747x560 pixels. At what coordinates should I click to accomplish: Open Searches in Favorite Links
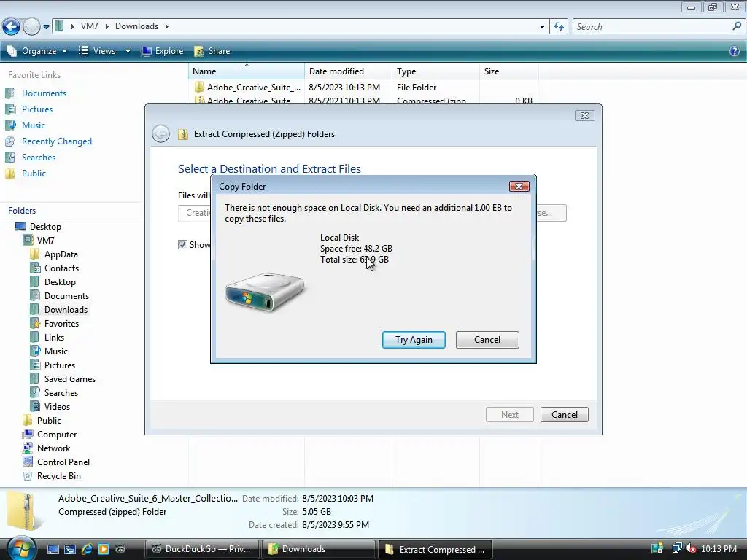tap(38, 157)
